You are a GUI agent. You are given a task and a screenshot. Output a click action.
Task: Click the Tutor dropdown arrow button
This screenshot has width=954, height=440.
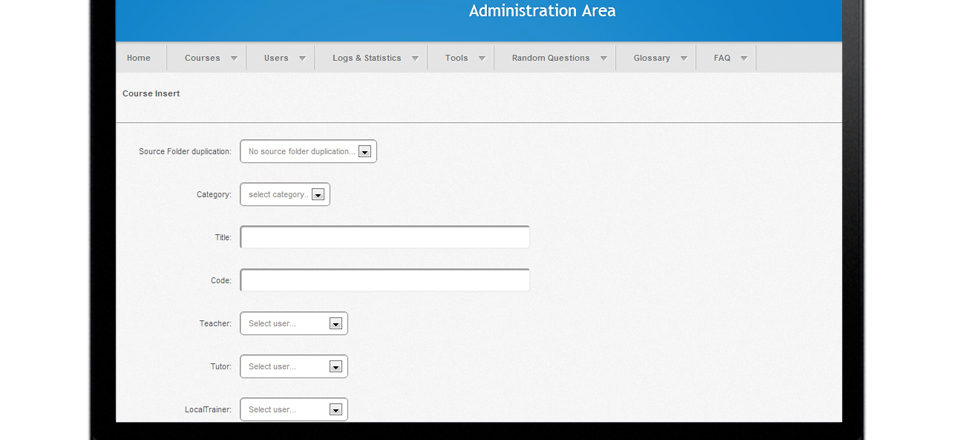pyautogui.click(x=336, y=367)
